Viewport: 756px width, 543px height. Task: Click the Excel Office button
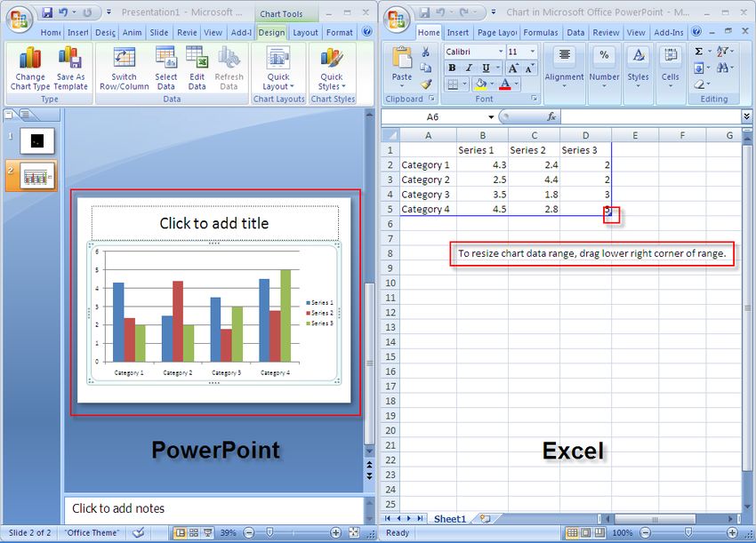pos(397,20)
